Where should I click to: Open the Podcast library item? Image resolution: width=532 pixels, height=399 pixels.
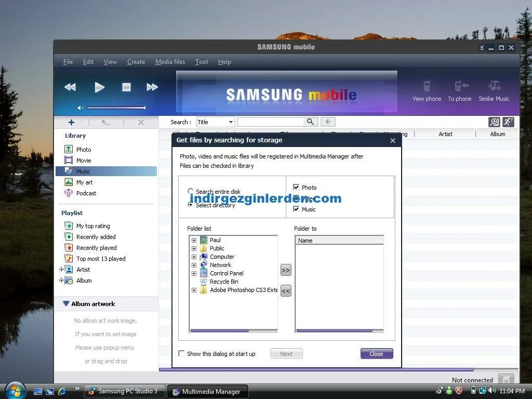tap(86, 193)
